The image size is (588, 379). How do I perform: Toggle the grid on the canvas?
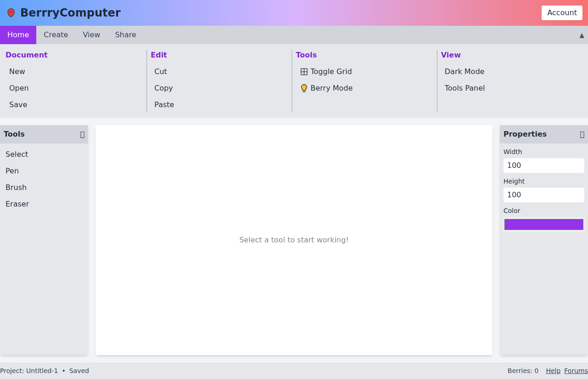[331, 71]
